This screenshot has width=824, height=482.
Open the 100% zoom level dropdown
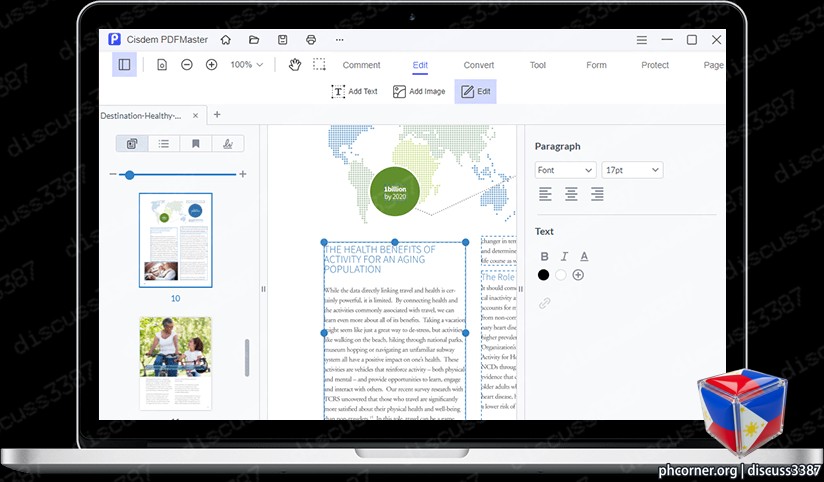(x=246, y=65)
